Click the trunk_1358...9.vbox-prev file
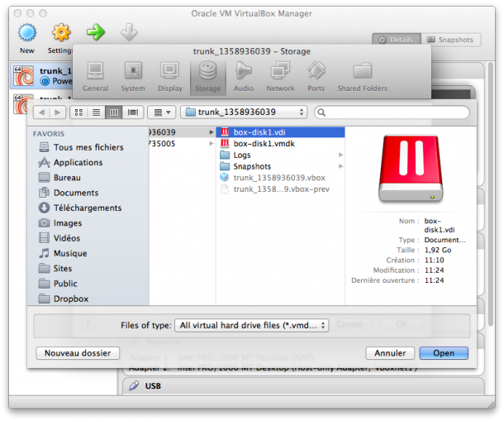 click(x=281, y=189)
